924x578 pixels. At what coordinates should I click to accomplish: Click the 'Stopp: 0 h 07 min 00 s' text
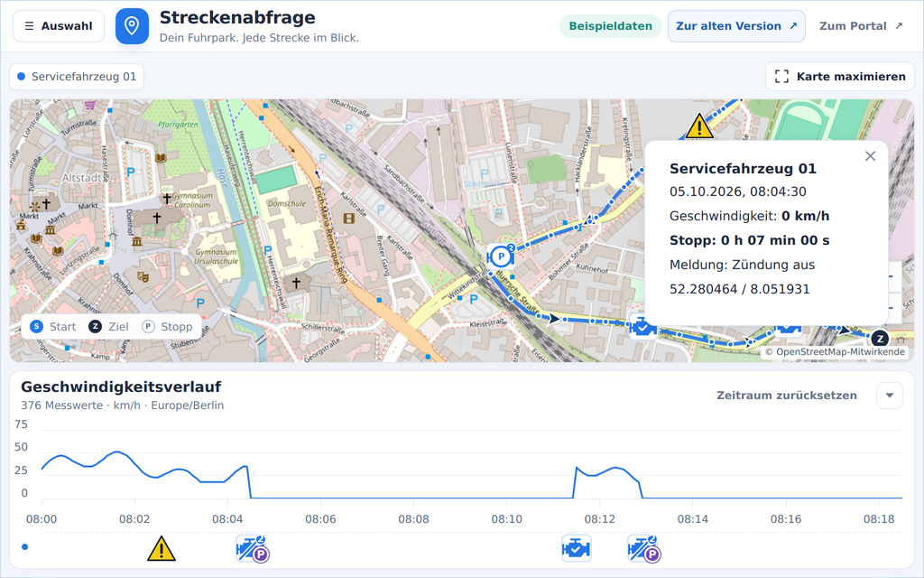750,240
